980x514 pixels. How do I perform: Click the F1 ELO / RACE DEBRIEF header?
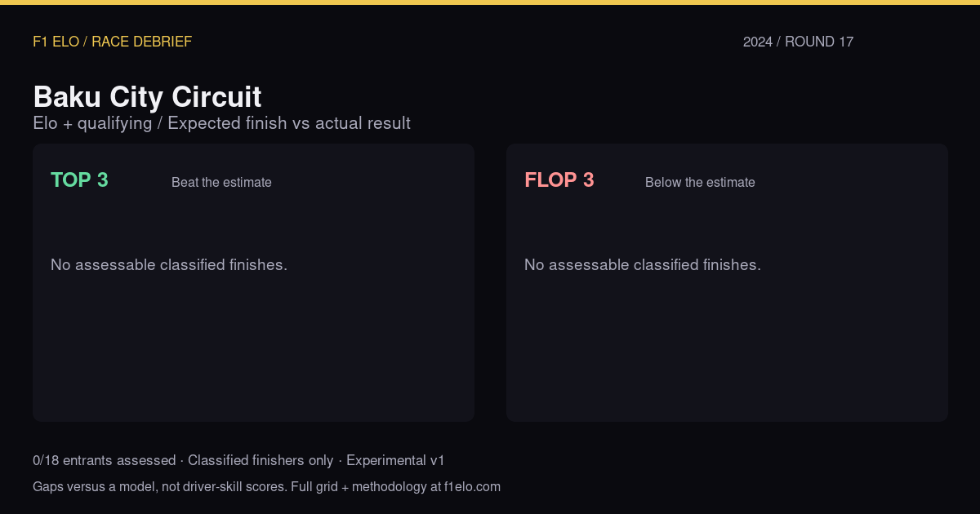pyautogui.click(x=112, y=42)
